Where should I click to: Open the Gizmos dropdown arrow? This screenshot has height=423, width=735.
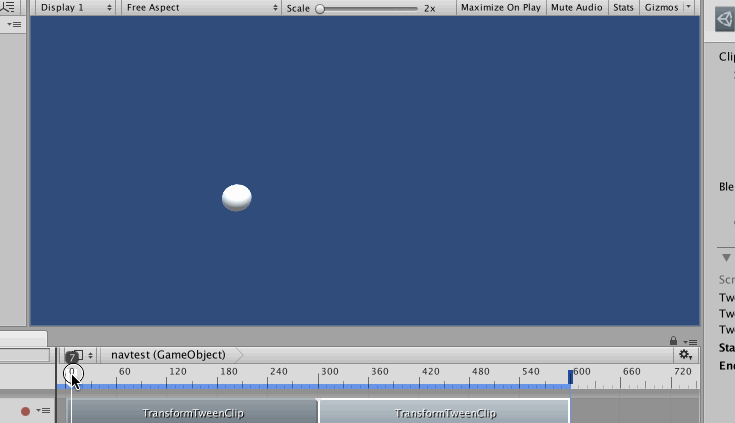pos(689,7)
